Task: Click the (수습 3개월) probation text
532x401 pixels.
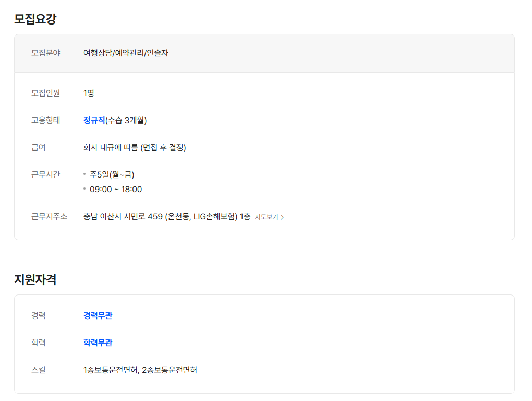Action: point(126,120)
